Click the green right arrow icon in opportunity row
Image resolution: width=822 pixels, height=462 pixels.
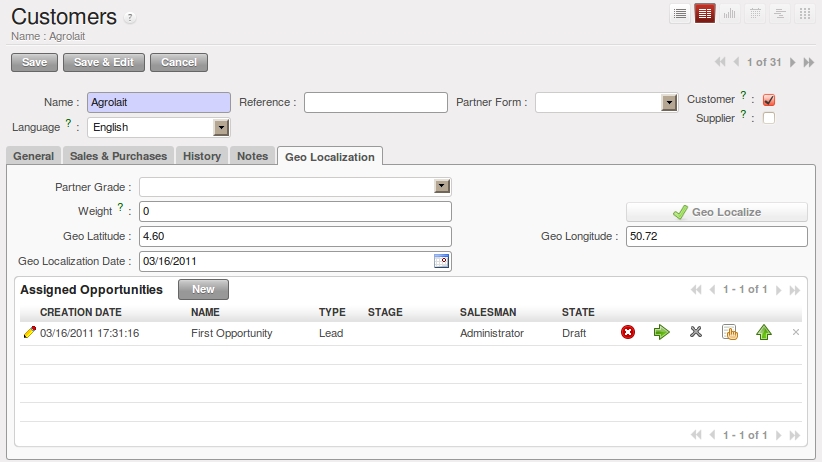(x=661, y=333)
